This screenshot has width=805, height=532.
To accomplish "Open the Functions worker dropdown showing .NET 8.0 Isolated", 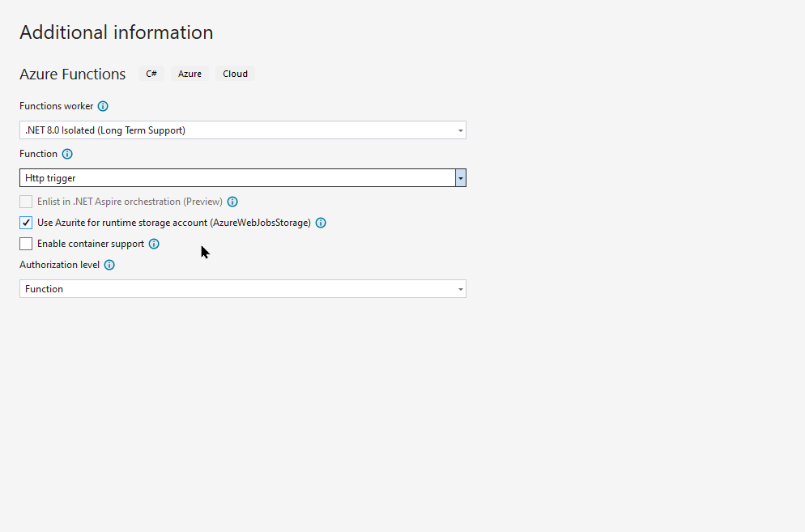I will [243, 130].
